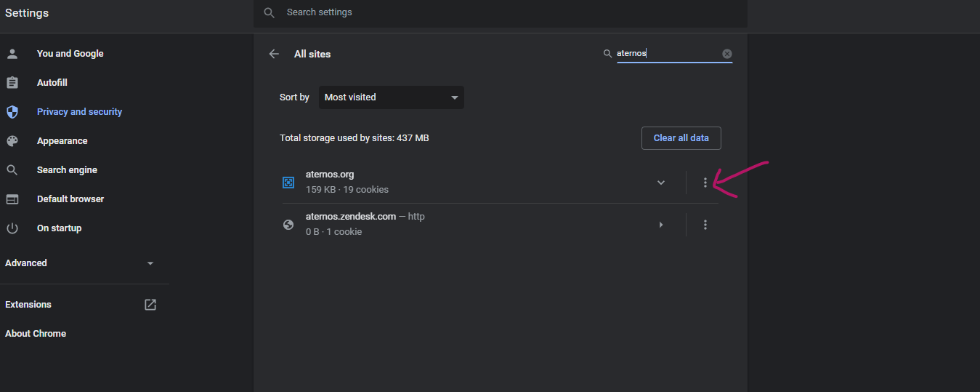Clear the aternos site search text
Image resolution: width=980 pixels, height=392 pixels.
(727, 54)
